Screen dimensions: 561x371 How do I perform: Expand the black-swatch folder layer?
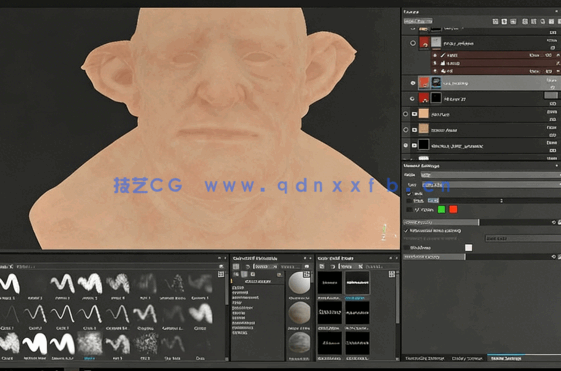click(414, 145)
